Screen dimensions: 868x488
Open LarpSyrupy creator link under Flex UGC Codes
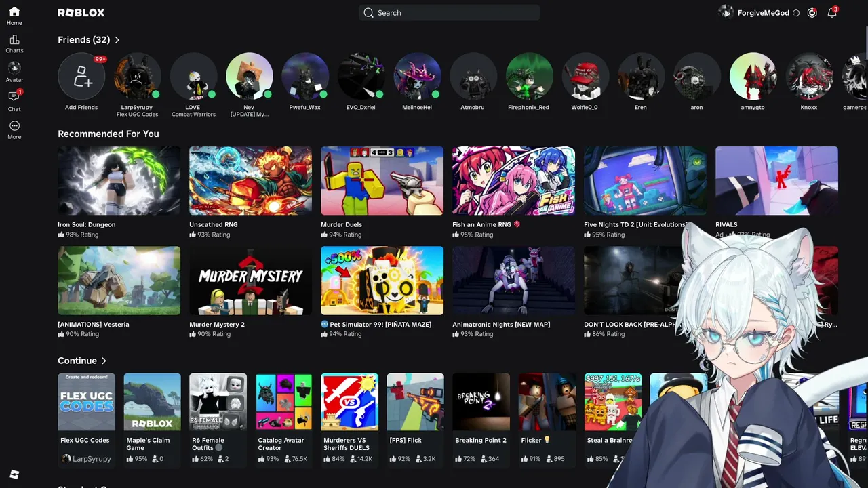92,459
